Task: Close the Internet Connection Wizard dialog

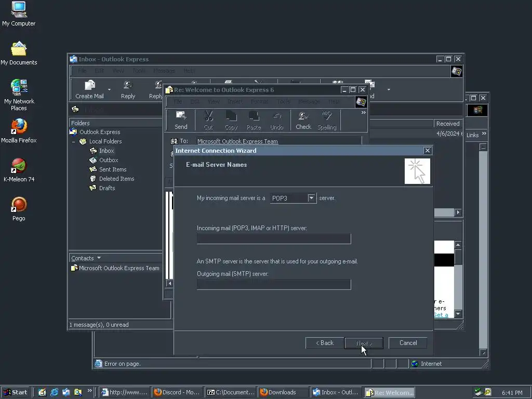Action: point(428,150)
